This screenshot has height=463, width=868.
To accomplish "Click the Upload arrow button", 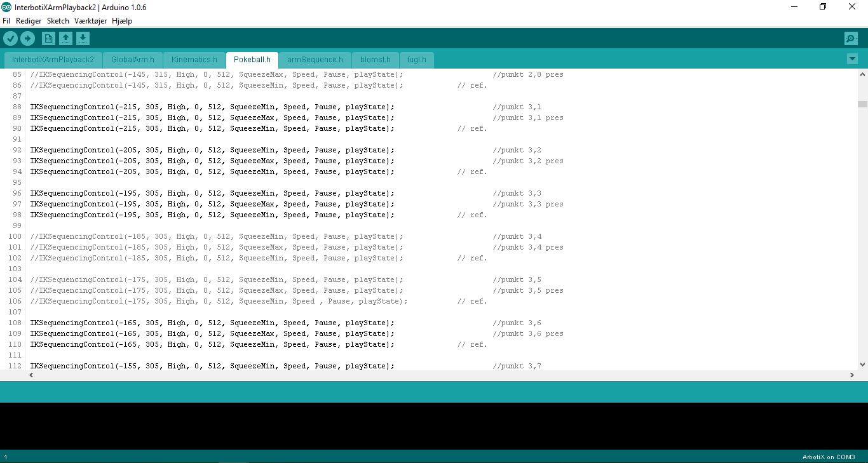I will [27, 39].
